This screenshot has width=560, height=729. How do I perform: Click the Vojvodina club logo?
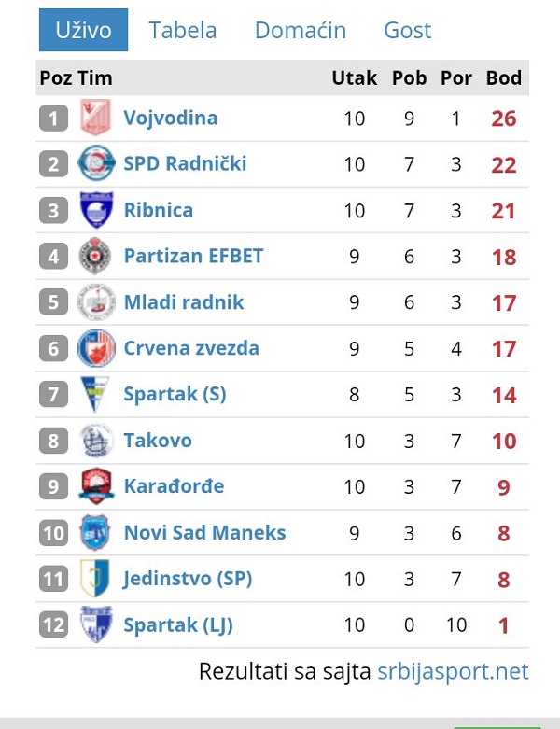click(95, 119)
